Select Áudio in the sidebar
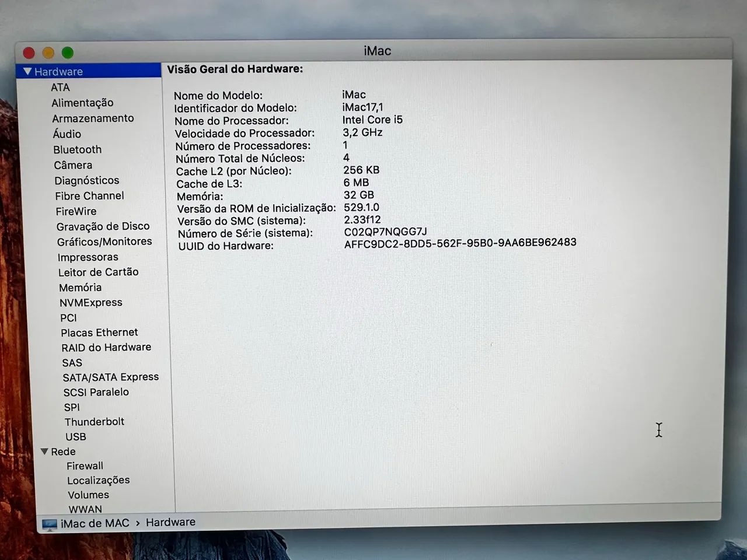Image resolution: width=747 pixels, height=560 pixels. 67,134
